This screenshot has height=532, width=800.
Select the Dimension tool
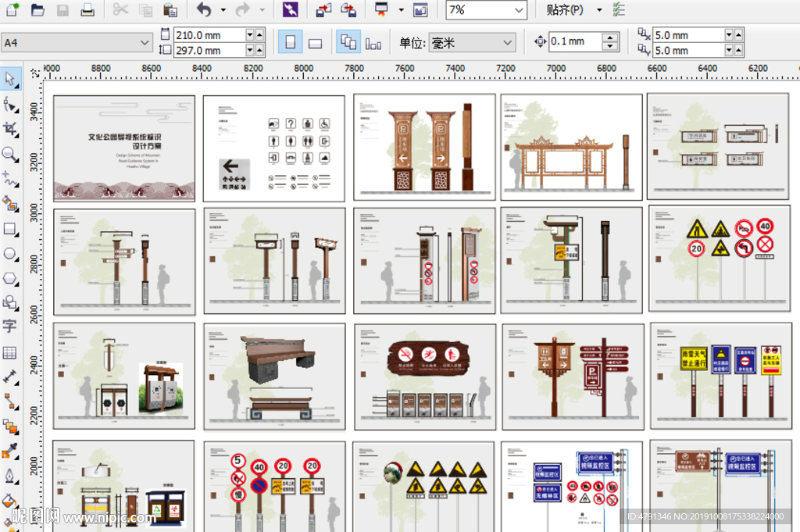coord(10,377)
